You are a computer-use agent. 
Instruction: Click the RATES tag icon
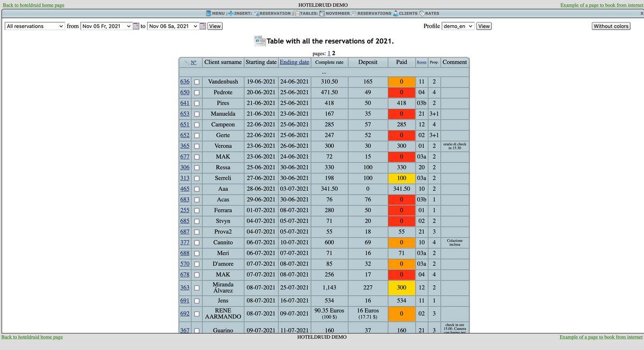click(x=422, y=13)
